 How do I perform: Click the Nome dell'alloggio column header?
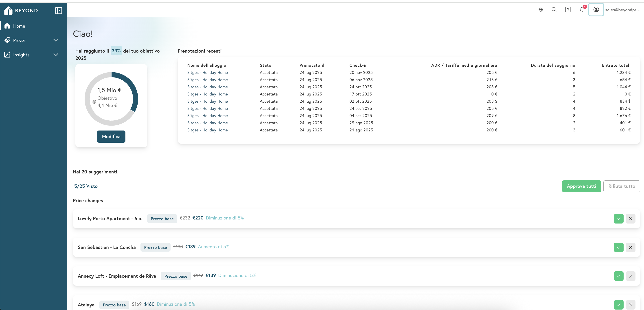(x=206, y=65)
